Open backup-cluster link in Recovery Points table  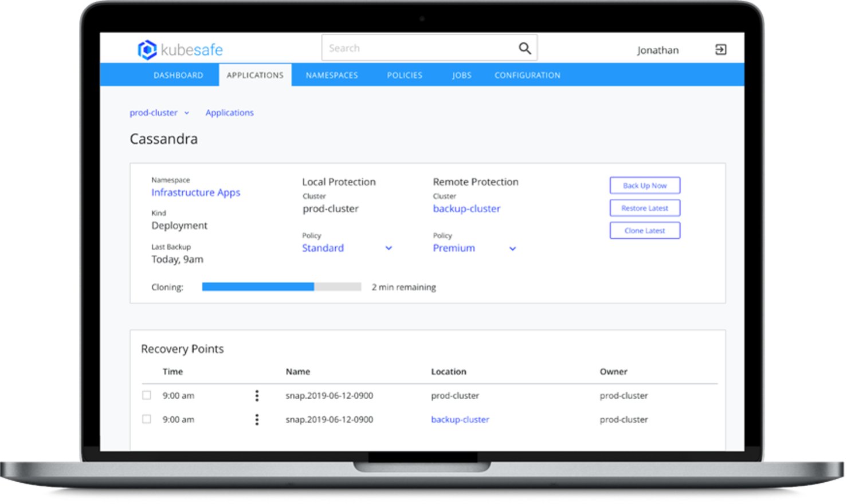click(460, 419)
